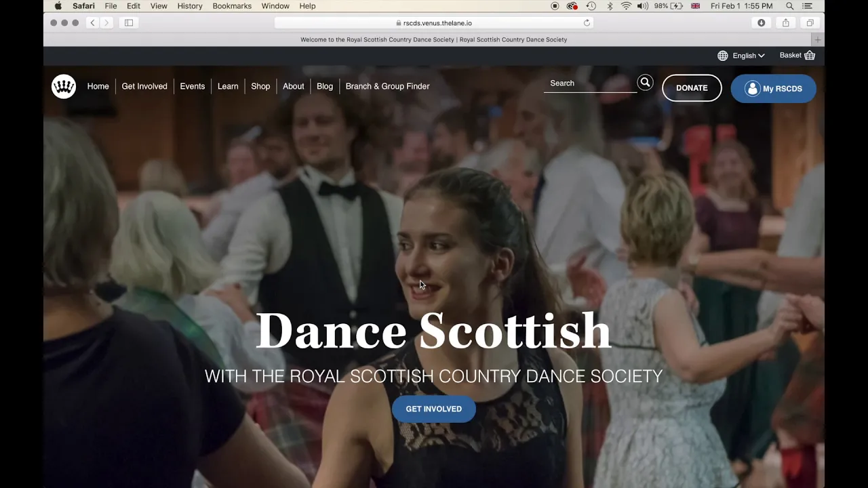Open Notification Center icon
The width and height of the screenshot is (868, 488).
pos(808,6)
